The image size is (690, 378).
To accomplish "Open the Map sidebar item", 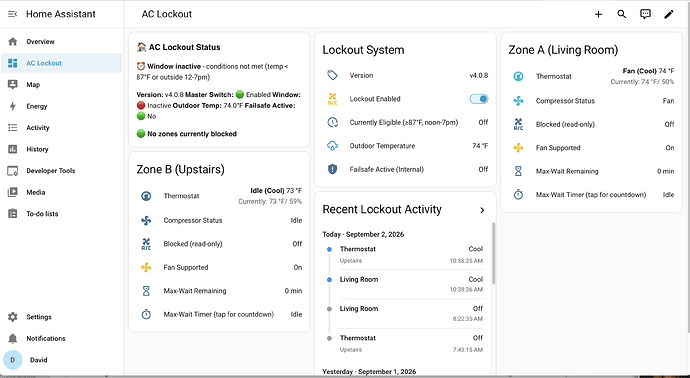I will coord(62,84).
